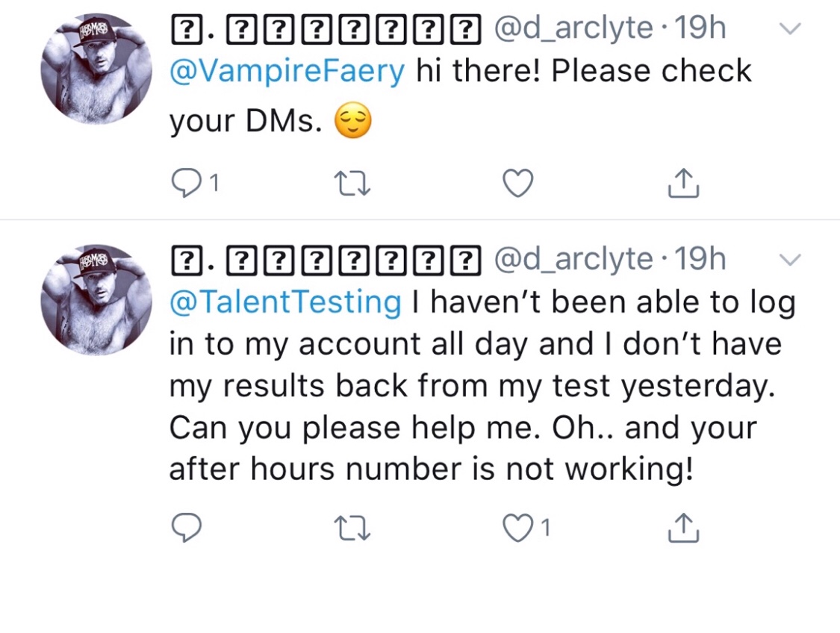
Task: Share the VampireFaery mention tweet
Action: 683,184
